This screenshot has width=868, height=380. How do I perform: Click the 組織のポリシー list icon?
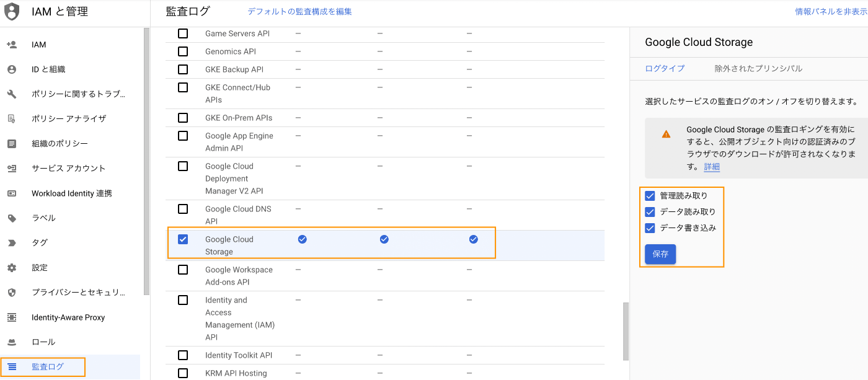tap(12, 144)
